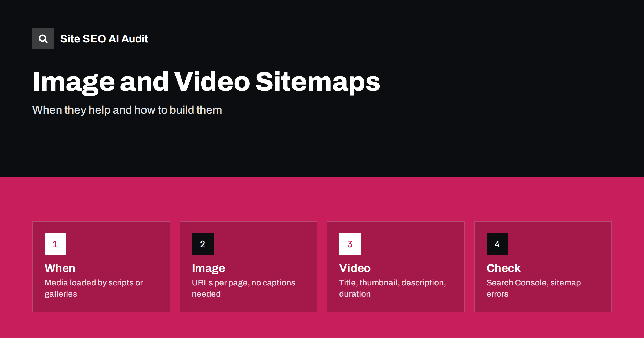Open the 'Check' card heading

[x=503, y=268]
